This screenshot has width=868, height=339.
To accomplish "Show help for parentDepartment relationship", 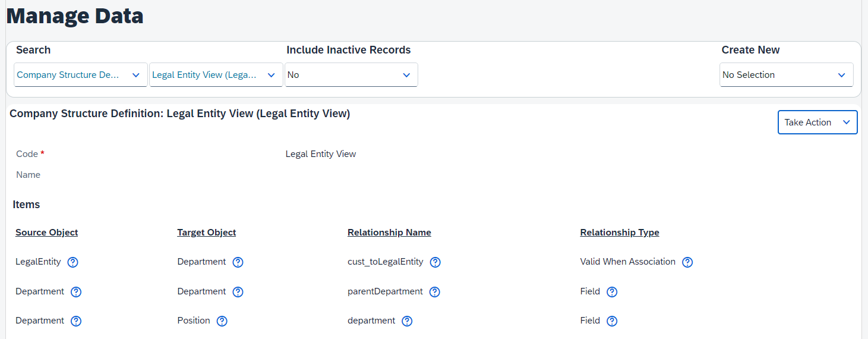I will point(434,292).
